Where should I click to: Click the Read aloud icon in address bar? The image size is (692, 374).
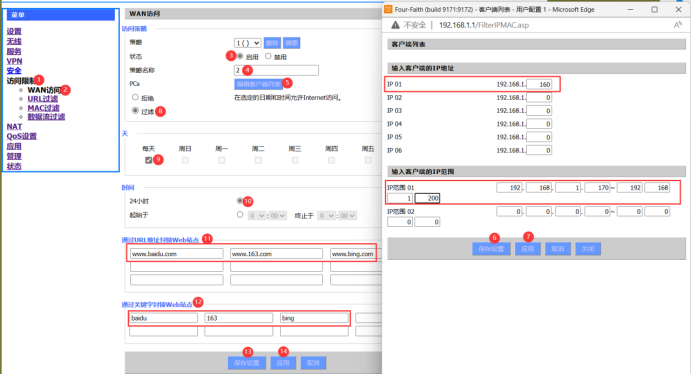pos(677,25)
